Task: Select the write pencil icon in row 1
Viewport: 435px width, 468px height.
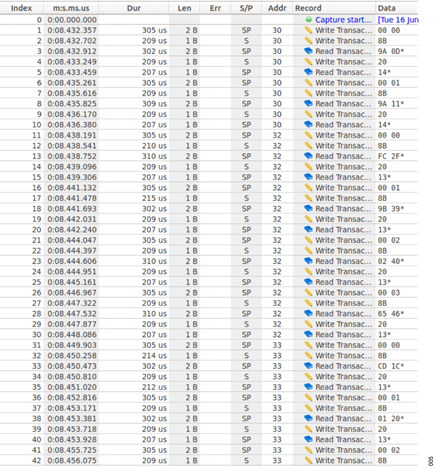Action: 308,30
